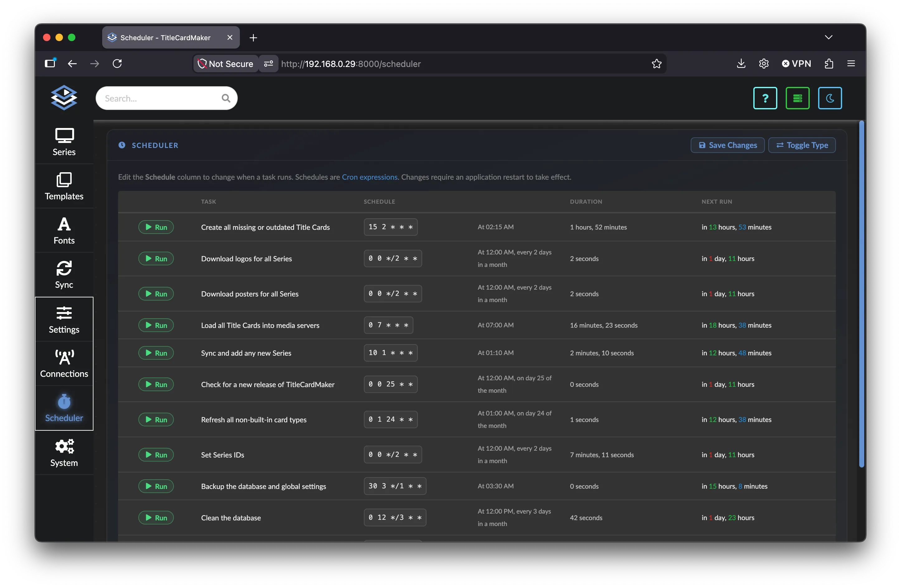The image size is (901, 588).
Task: Click the search magnifier icon
Action: [x=226, y=98]
